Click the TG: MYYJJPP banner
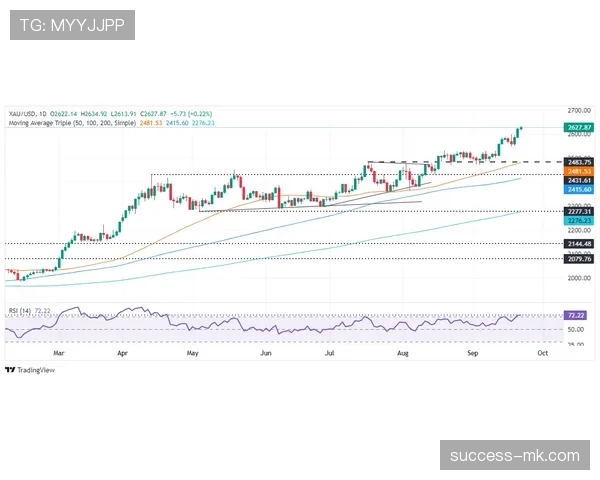The image size is (600, 480). [72, 24]
